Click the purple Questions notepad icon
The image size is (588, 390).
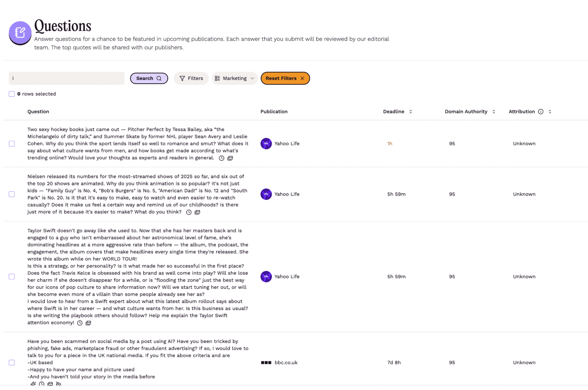20,33
